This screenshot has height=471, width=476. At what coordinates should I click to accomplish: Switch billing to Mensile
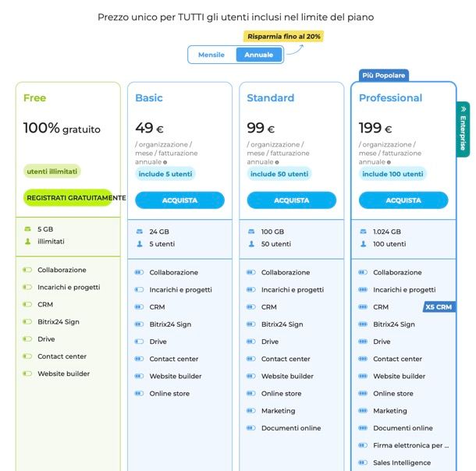tap(211, 55)
